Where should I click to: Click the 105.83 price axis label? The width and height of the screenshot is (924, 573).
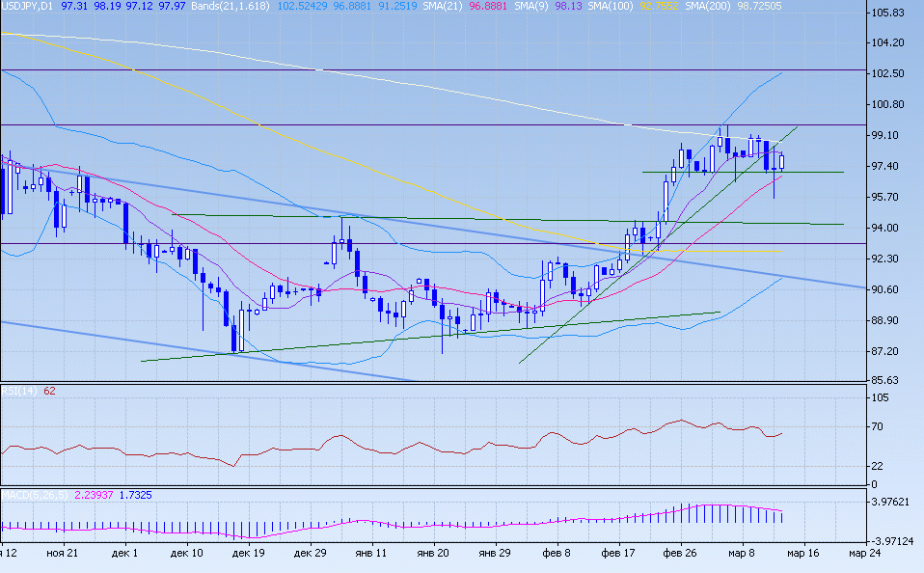(x=885, y=13)
